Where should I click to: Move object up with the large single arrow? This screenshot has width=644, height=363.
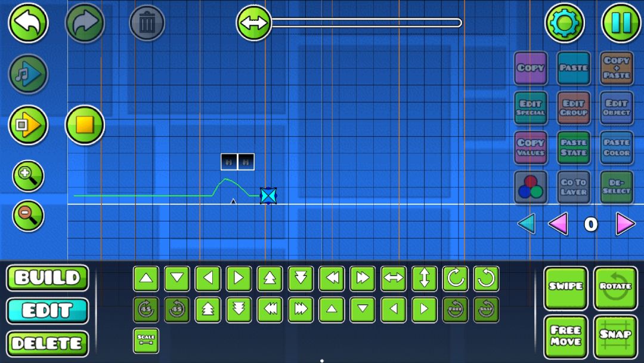(146, 278)
